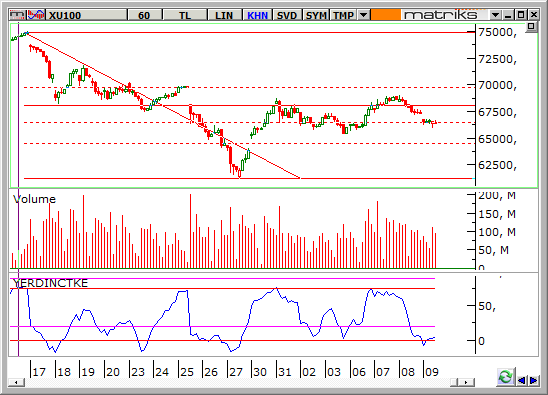
Task: Click the 75000 price axis label
Action: [x=497, y=33]
